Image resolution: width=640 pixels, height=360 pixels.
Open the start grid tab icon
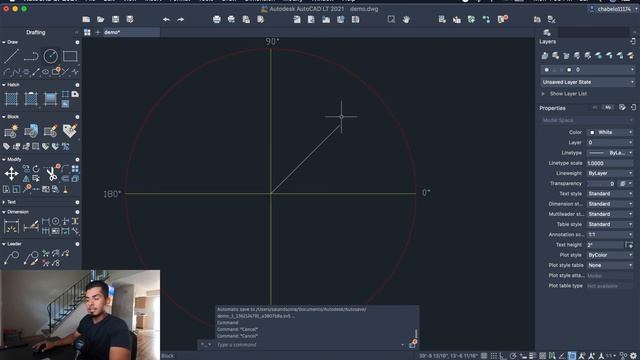[x=87, y=32]
